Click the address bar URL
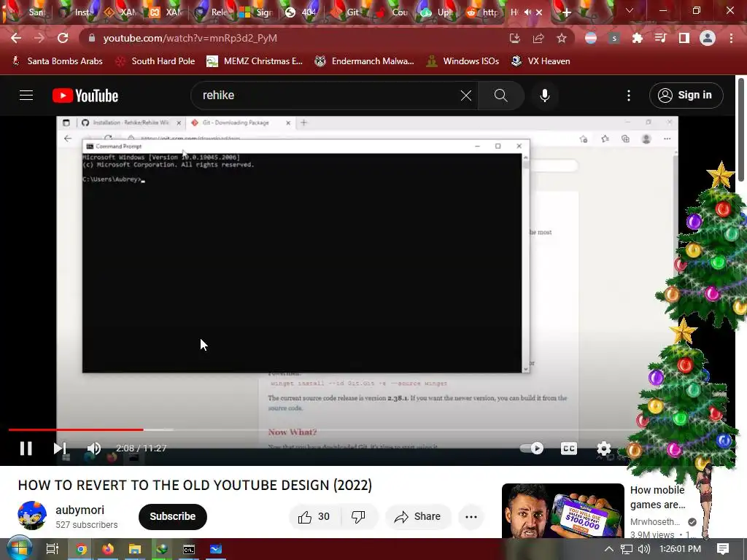This screenshot has height=560, width=747. 190,38
